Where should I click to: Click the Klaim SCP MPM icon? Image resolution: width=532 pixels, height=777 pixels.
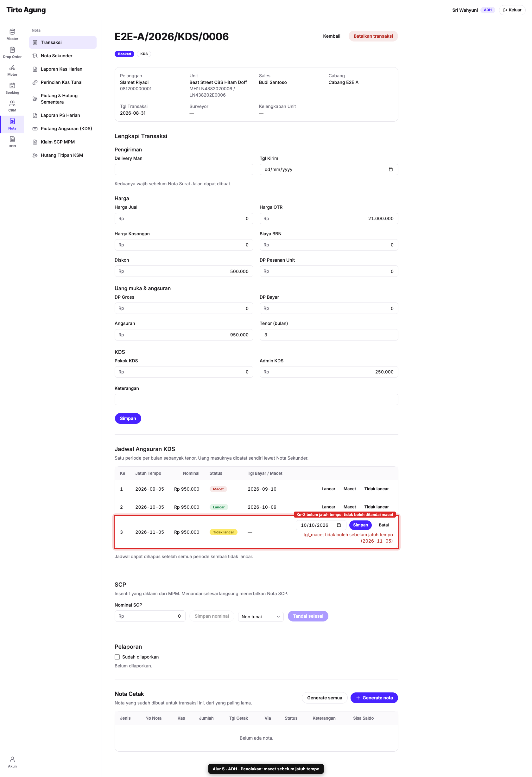[x=35, y=142]
